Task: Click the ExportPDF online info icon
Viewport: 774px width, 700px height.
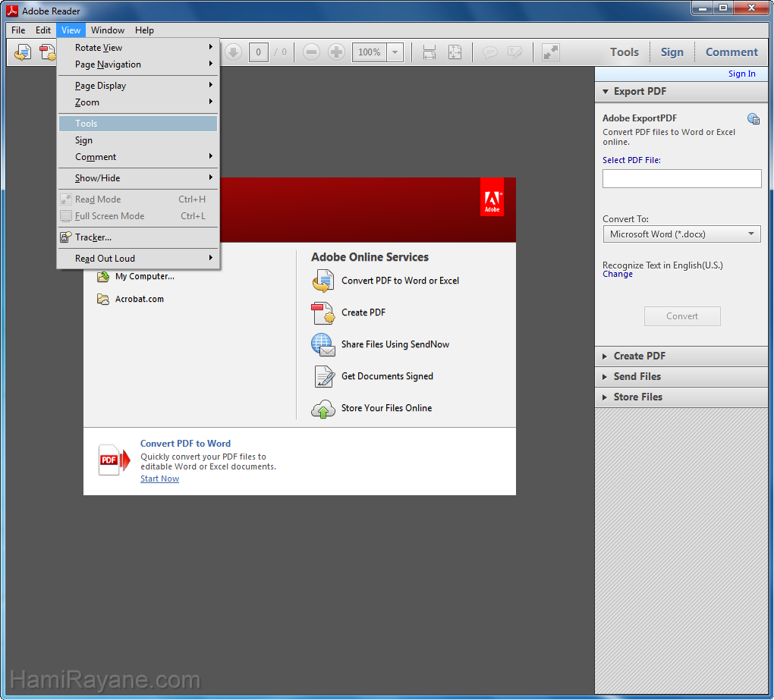Action: [753, 118]
